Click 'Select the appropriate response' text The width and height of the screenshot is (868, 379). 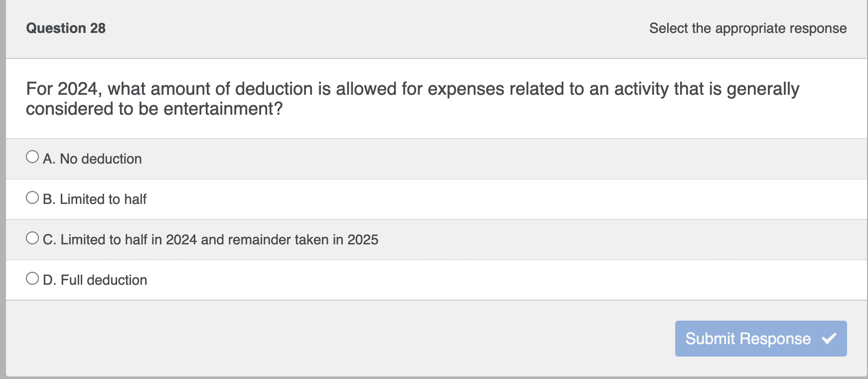tap(747, 28)
